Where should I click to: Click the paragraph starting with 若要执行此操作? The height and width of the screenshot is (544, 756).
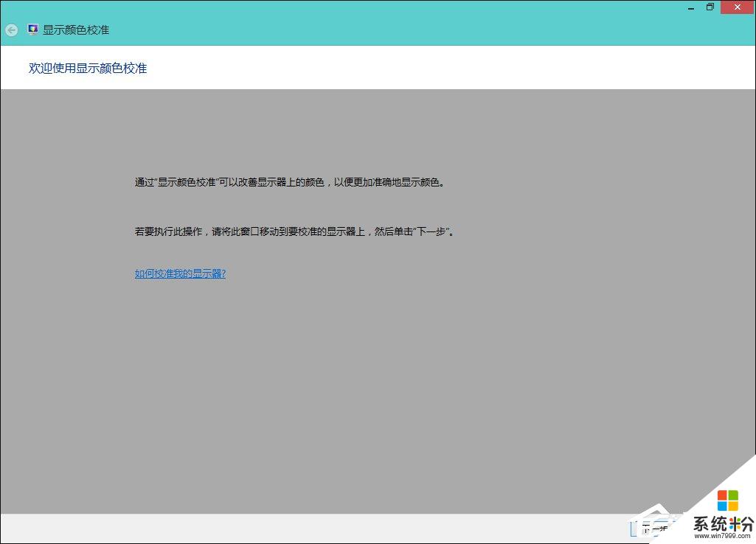[x=294, y=231]
